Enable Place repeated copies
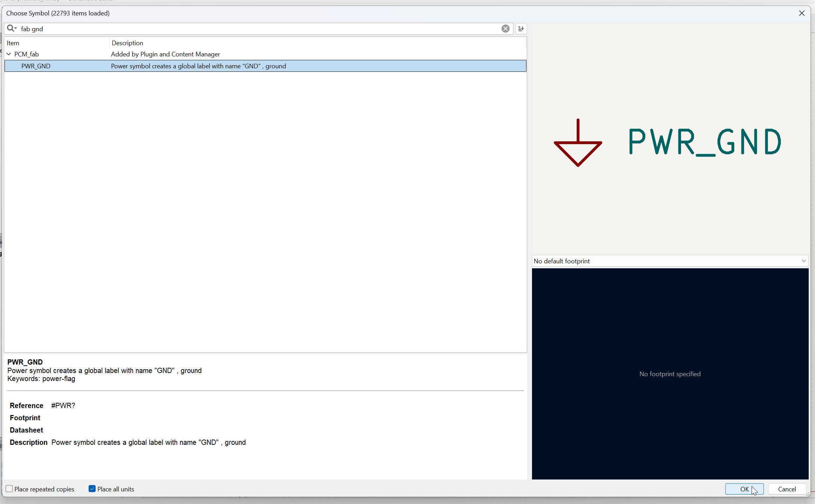The height and width of the screenshot is (504, 815). [x=9, y=489]
